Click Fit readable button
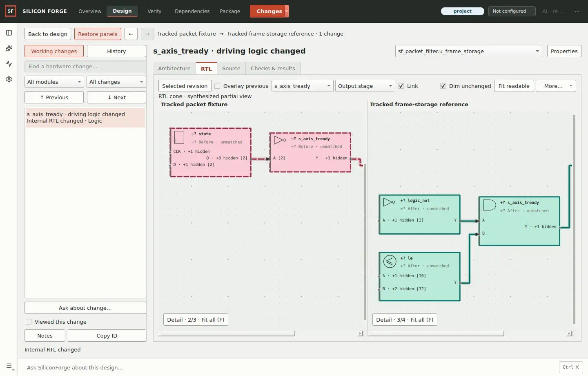This screenshot has height=376, width=588. (514, 86)
